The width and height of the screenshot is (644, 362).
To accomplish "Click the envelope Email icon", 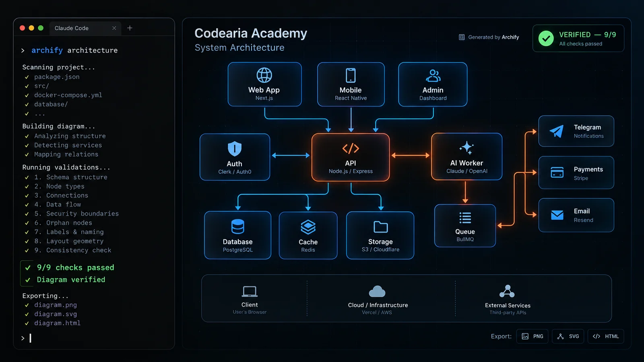I will tap(557, 215).
